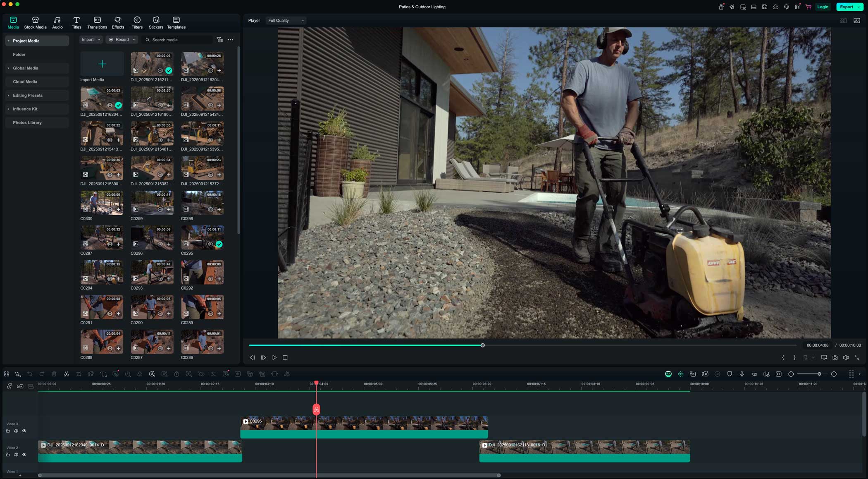This screenshot has height=479, width=868.
Task: Hide the Video 3 track with eye icon
Action: pyautogui.click(x=24, y=431)
